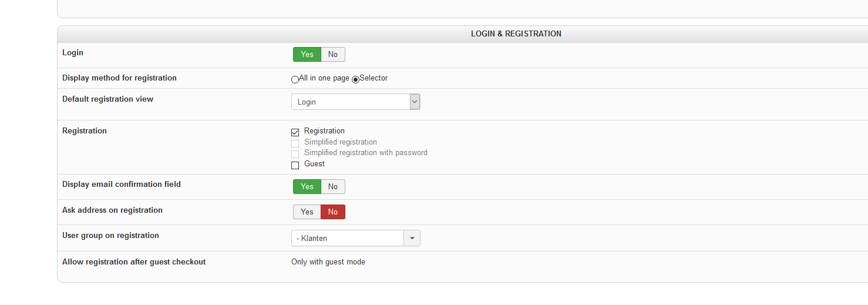The image size is (868, 305).
Task: Click Only with guest mode text
Action: pyautogui.click(x=328, y=262)
